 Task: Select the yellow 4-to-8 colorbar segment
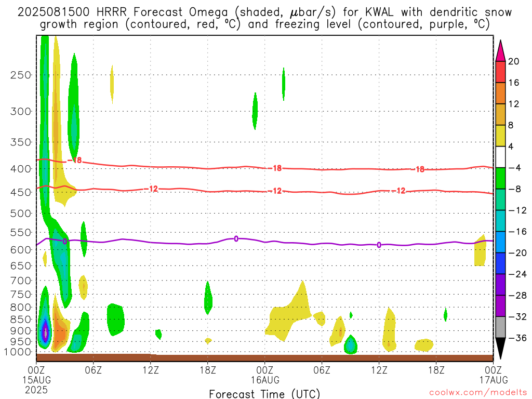coord(500,136)
